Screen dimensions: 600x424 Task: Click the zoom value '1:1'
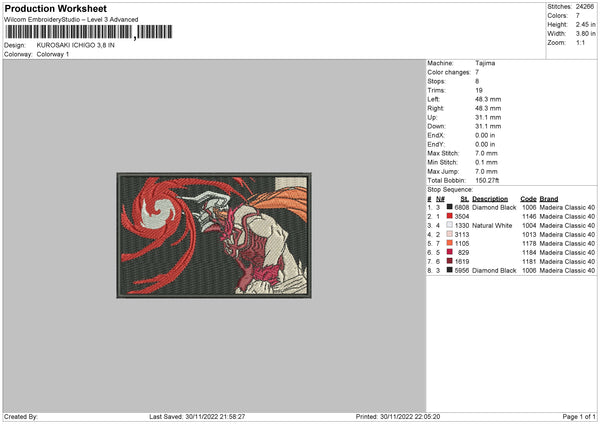pos(580,43)
